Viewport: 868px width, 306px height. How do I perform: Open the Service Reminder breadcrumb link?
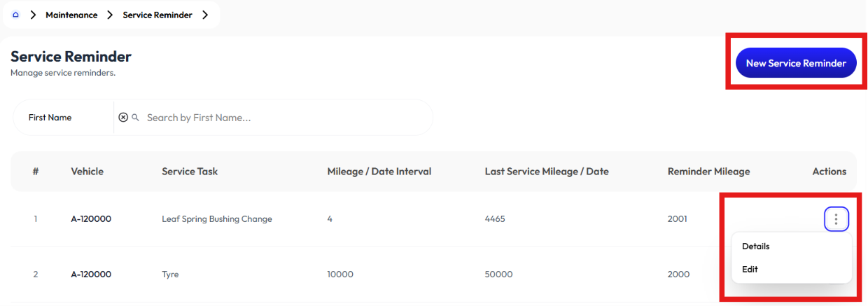coord(157,15)
